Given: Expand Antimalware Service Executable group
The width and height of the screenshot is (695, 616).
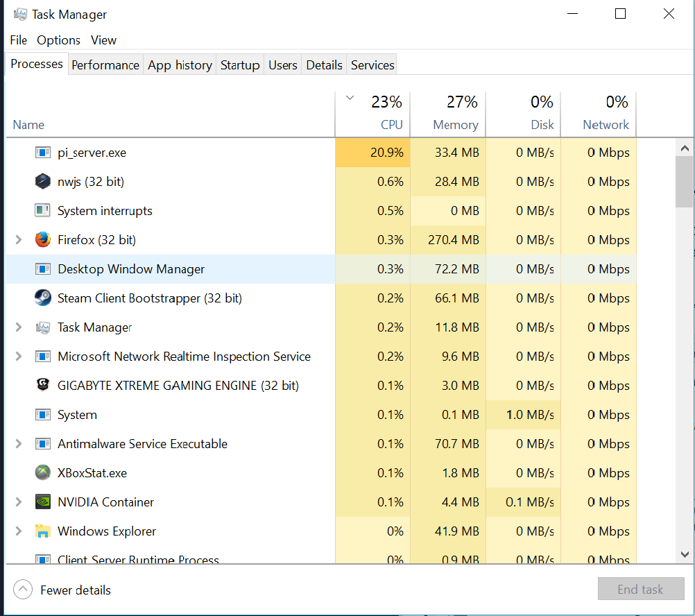Looking at the screenshot, I should click(x=18, y=443).
